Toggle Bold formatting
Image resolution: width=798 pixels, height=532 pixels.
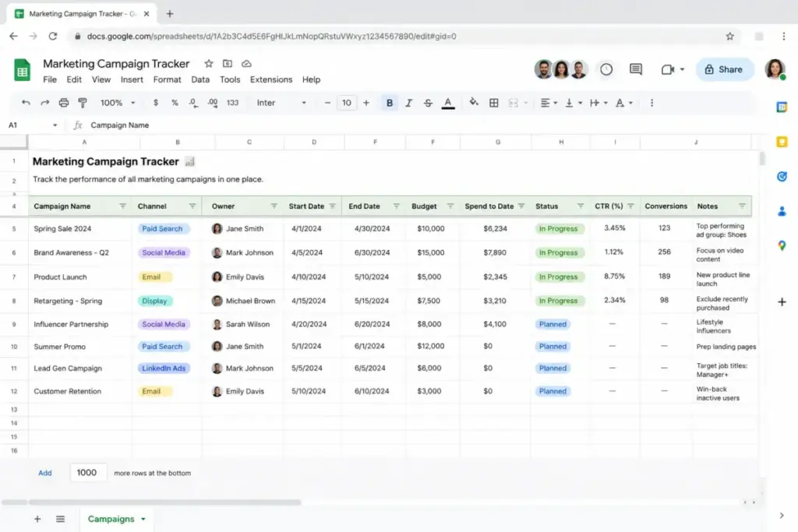[x=390, y=103]
